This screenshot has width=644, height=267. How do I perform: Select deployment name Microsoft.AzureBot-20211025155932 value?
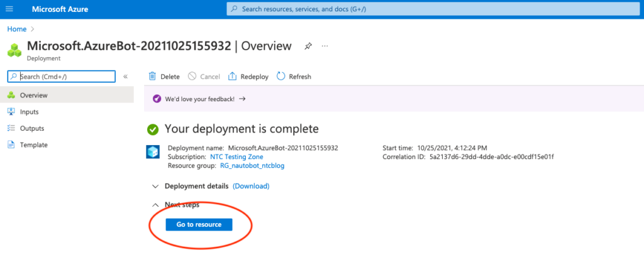click(x=283, y=148)
